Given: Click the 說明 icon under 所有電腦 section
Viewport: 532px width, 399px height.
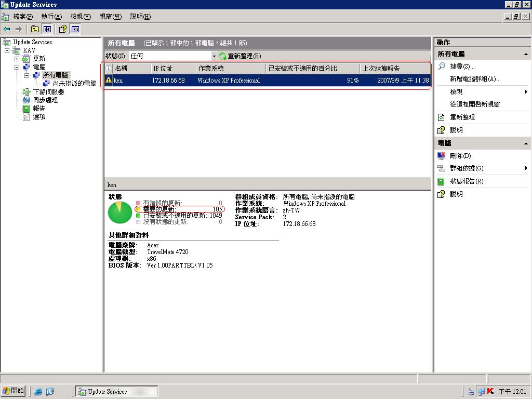Looking at the screenshot, I should pos(441,130).
